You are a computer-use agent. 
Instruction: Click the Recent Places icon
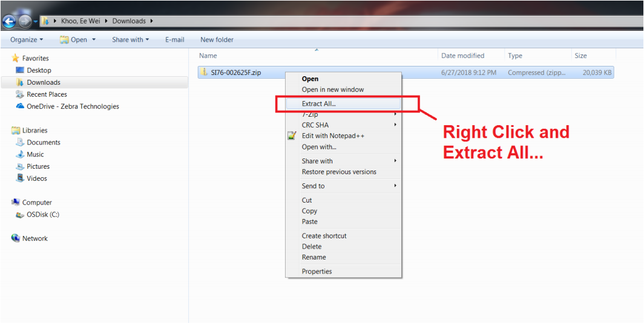(20, 94)
